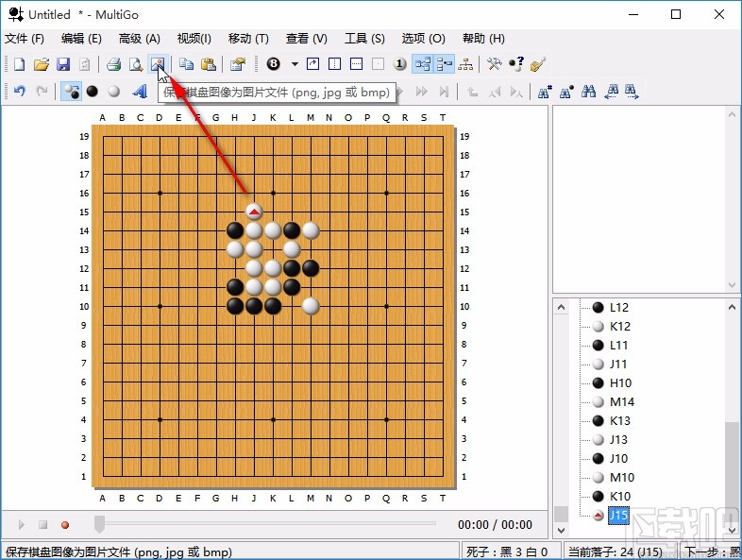
Task: Click binoculars with right arrow icon
Action: pos(632,92)
